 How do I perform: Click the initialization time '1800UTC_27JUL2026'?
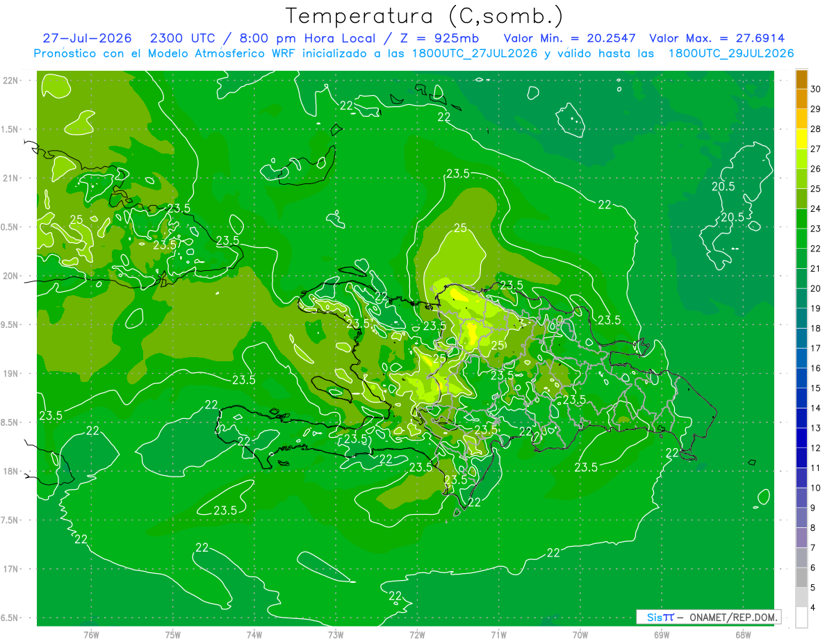pos(475,53)
